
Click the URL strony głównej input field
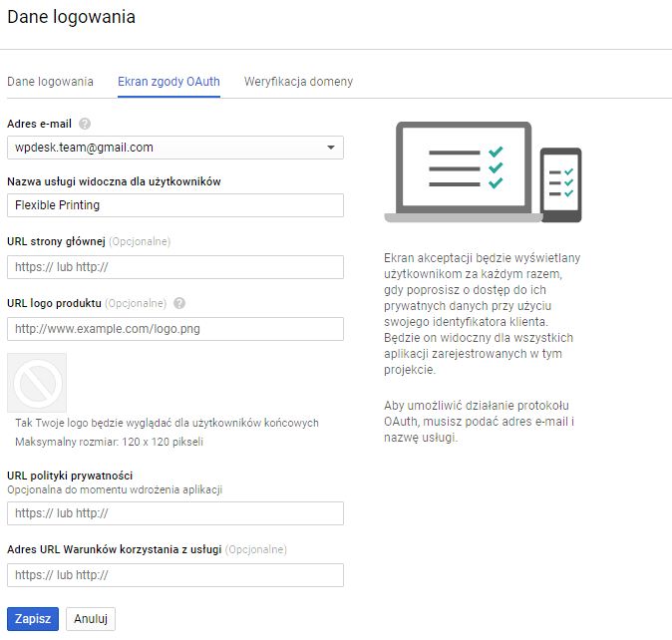click(x=175, y=267)
